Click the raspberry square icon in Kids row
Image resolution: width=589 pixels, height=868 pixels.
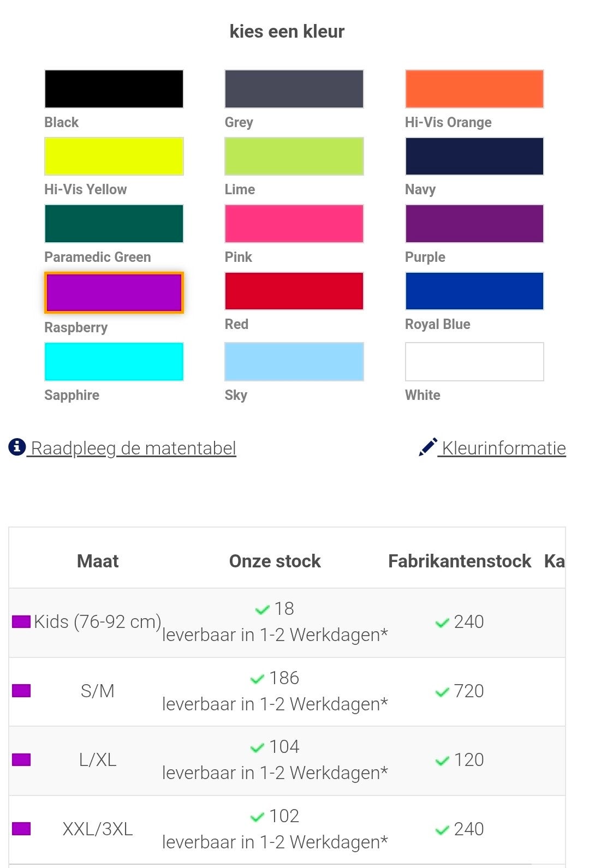coord(21,622)
